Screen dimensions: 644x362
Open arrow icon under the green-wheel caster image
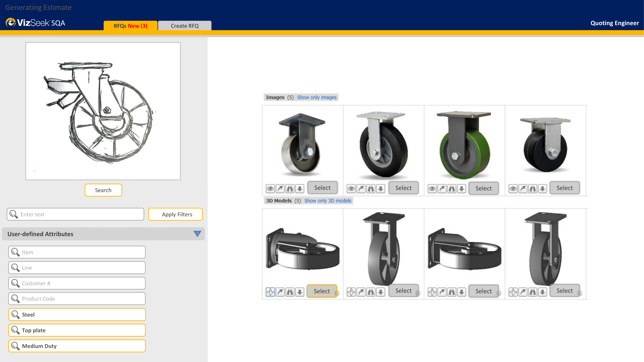[442, 188]
